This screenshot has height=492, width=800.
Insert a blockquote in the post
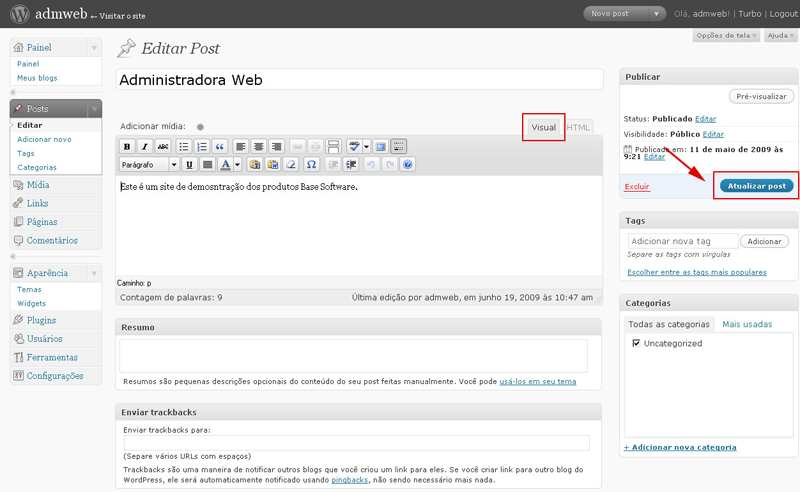tap(220, 147)
